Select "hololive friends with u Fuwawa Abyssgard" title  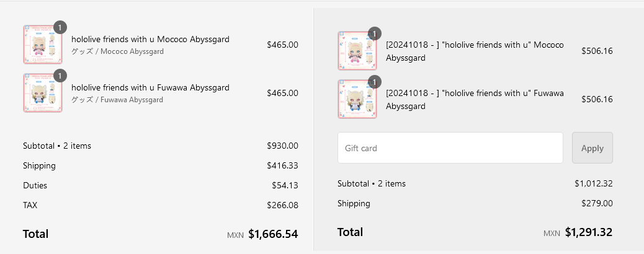click(150, 87)
